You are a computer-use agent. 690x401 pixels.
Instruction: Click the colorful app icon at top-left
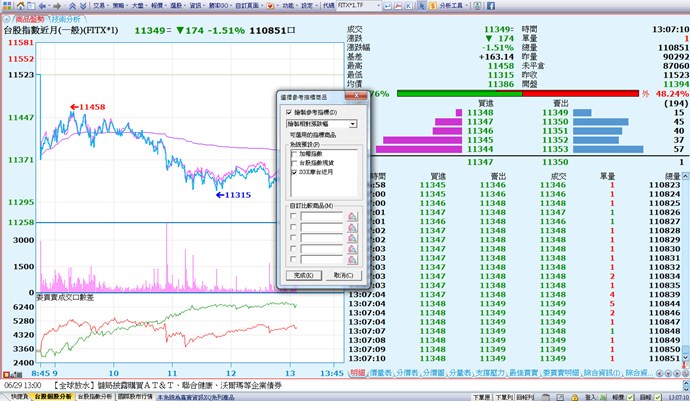tap(8, 6)
